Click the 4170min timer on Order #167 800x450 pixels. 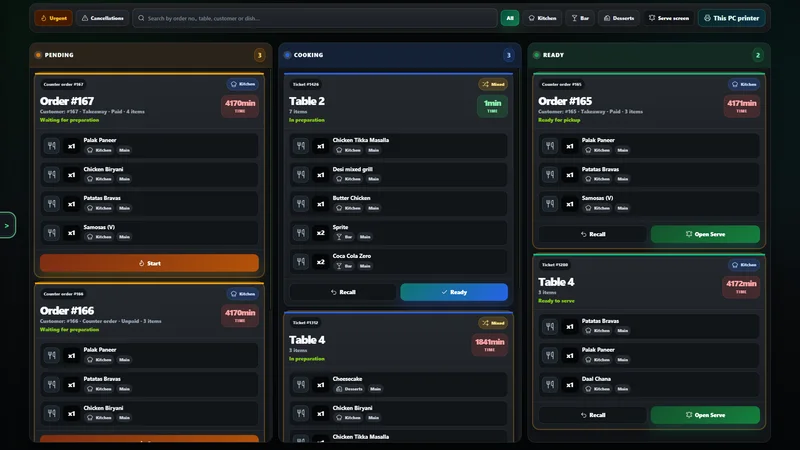(240, 106)
